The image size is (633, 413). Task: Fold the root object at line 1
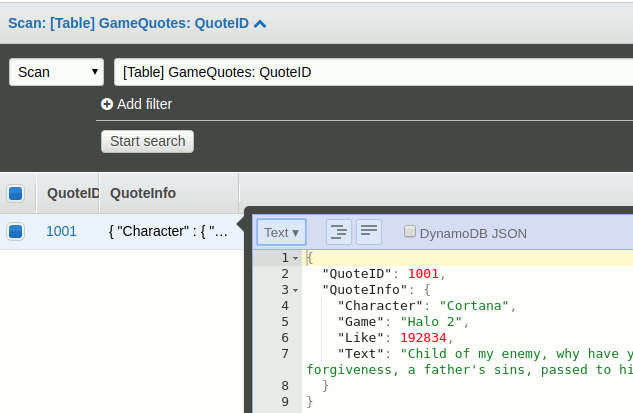[x=295, y=258]
